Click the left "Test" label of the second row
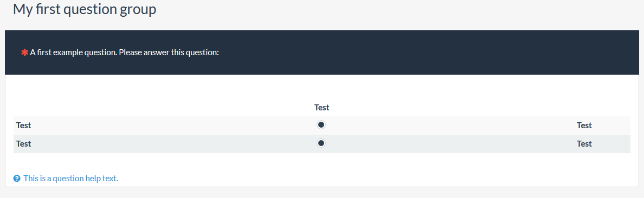644x198 pixels. [23, 144]
